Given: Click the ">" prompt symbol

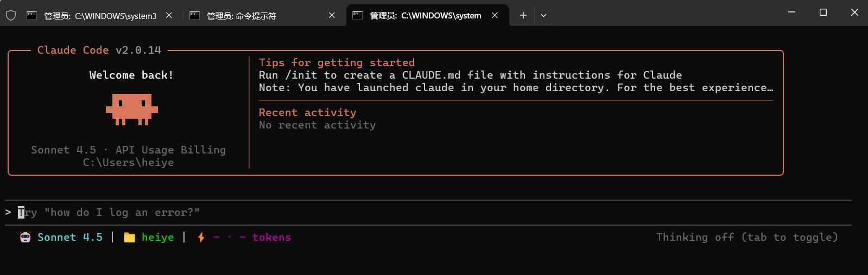Looking at the screenshot, I should pos(8,212).
